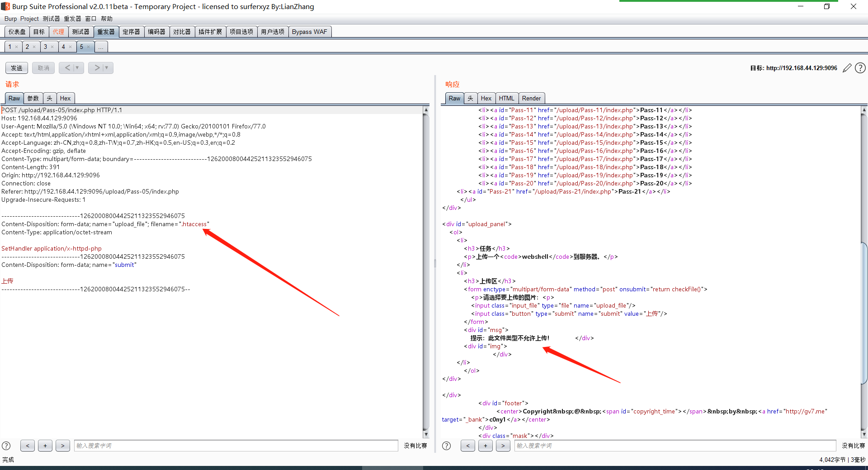Select response Hex tab
Screen dimensions: 868x470
click(486, 98)
